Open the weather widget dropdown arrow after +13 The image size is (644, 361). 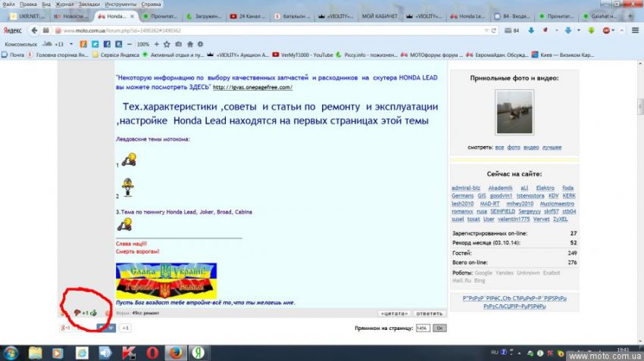click(71, 44)
